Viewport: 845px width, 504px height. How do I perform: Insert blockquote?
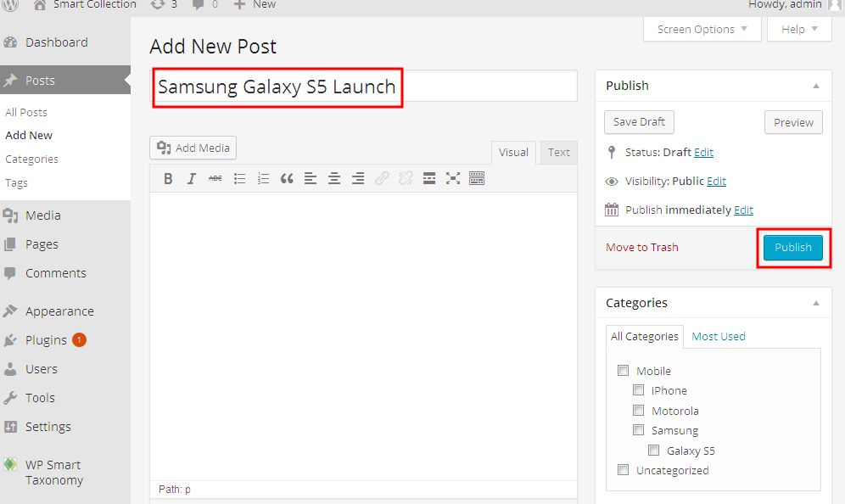(287, 178)
